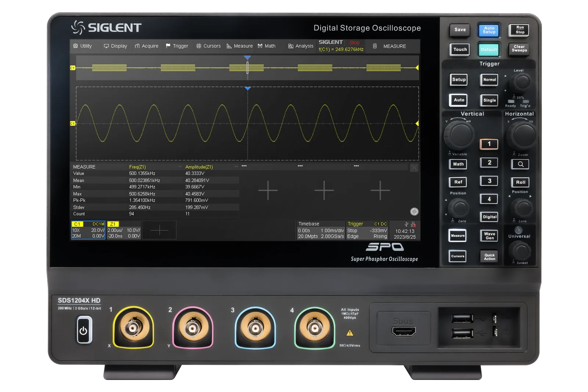Click the yellow trigger level marker on waveform

tap(417, 124)
